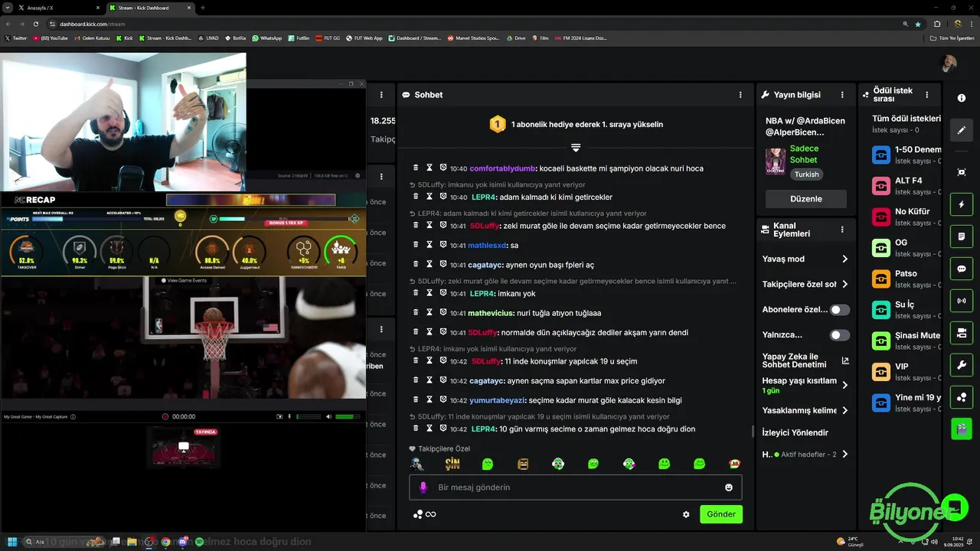Screen dimensions: 980x551
Task: Toggle the Abonelere özel switch
Action: pos(840,310)
